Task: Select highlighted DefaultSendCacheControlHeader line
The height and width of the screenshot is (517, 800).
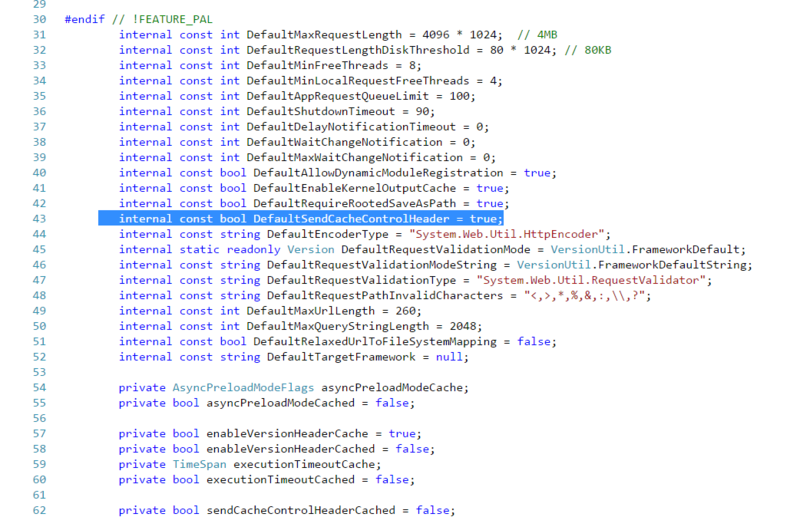Action: [301, 218]
